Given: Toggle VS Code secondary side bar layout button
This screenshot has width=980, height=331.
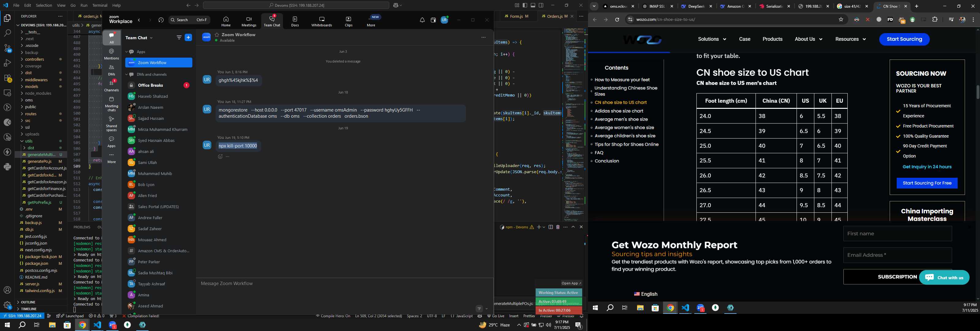Looking at the screenshot, I should (541, 5).
